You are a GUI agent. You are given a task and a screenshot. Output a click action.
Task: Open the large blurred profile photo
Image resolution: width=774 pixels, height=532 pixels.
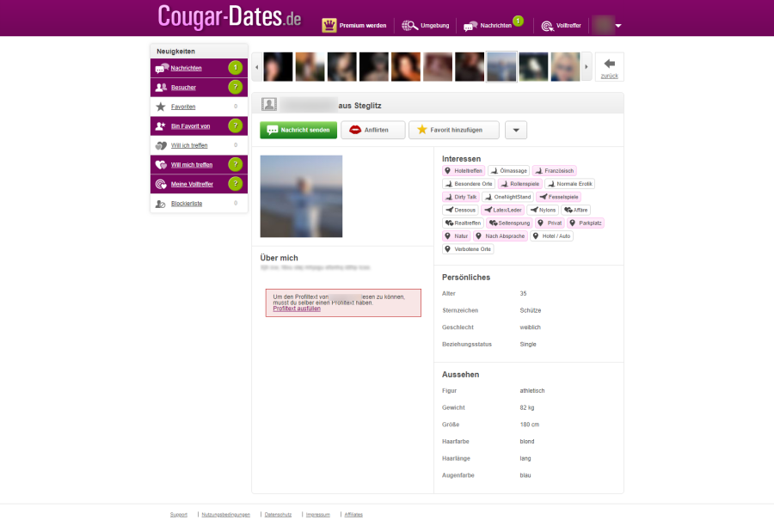tap(301, 197)
